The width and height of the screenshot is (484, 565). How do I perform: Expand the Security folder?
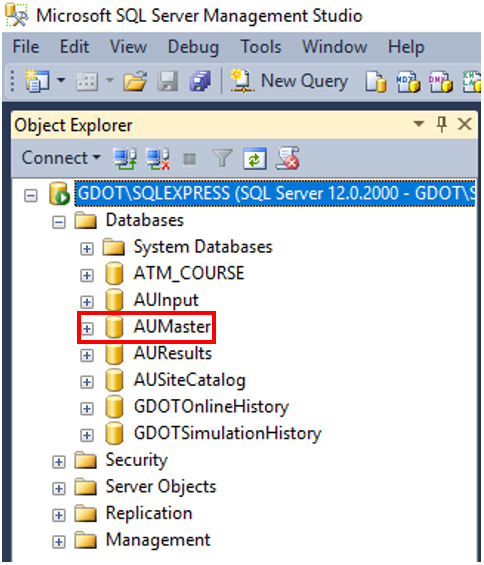[x=59, y=462]
